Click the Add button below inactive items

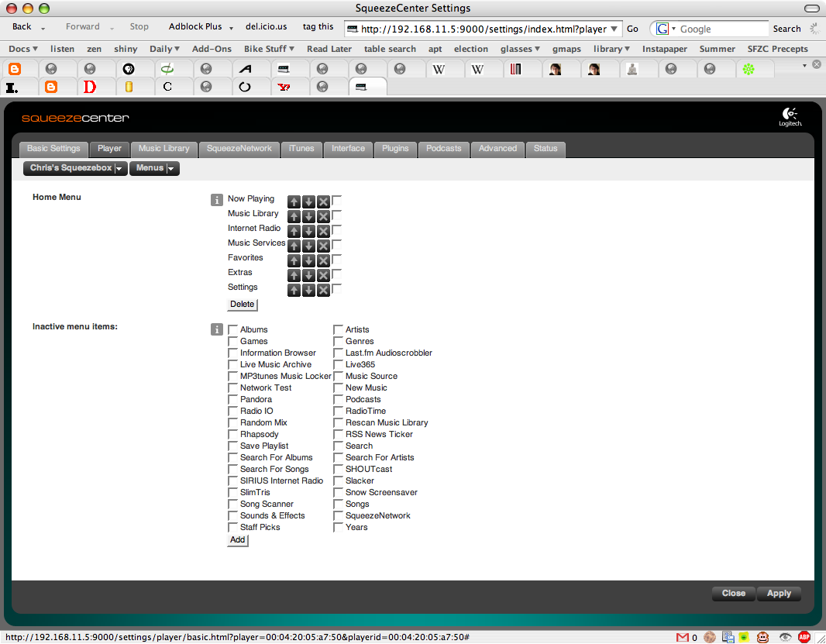pos(237,540)
